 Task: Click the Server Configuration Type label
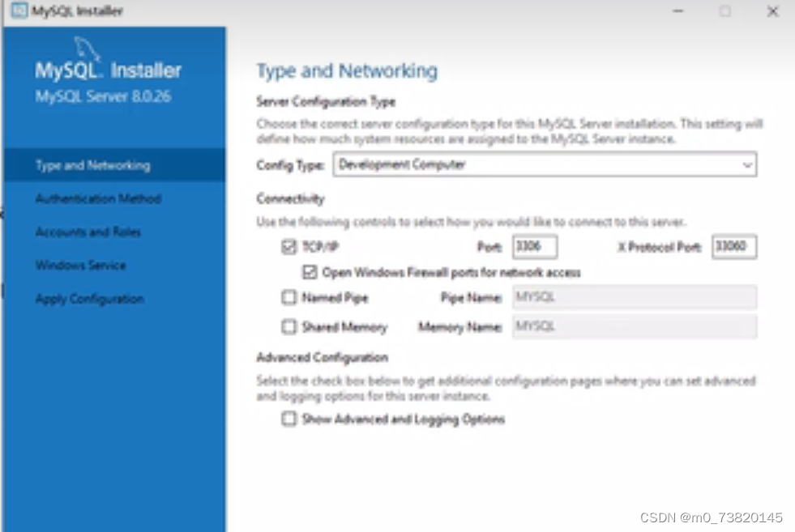[x=326, y=102]
